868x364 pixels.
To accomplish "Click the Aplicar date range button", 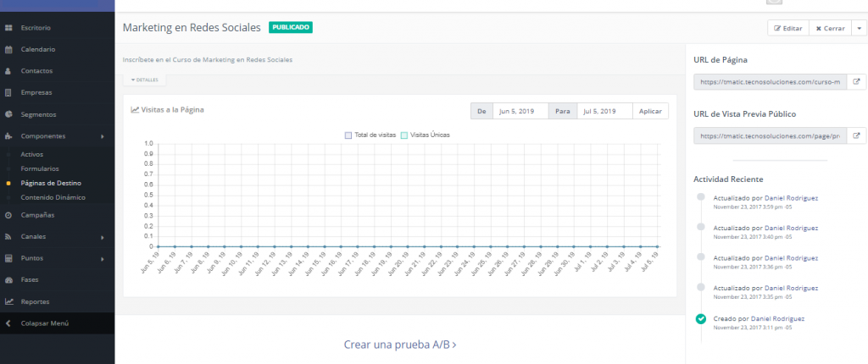I will click(650, 111).
